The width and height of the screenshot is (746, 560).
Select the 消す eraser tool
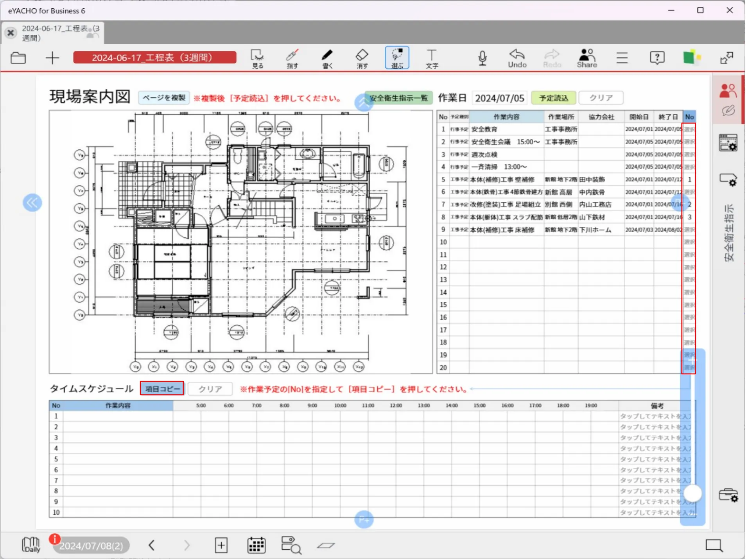click(x=362, y=58)
